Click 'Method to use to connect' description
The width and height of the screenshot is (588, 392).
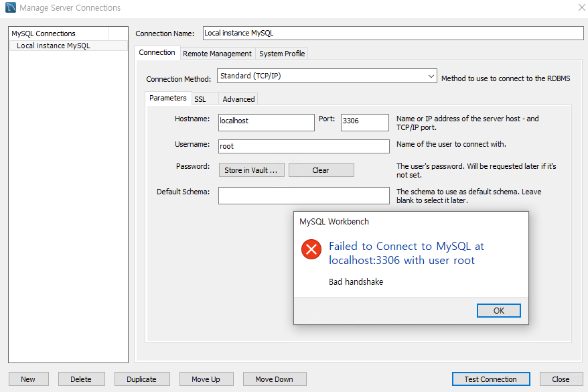pyautogui.click(x=506, y=78)
